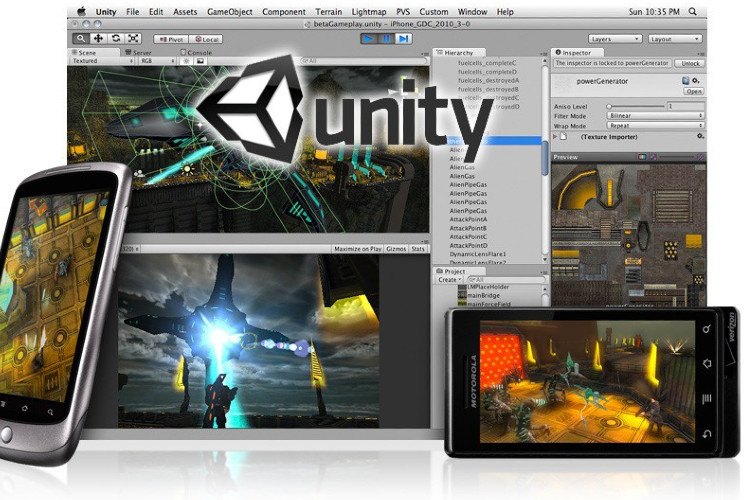Click Hierarchy scroll up arrow
This screenshot has width=750, height=500.
click(x=545, y=62)
